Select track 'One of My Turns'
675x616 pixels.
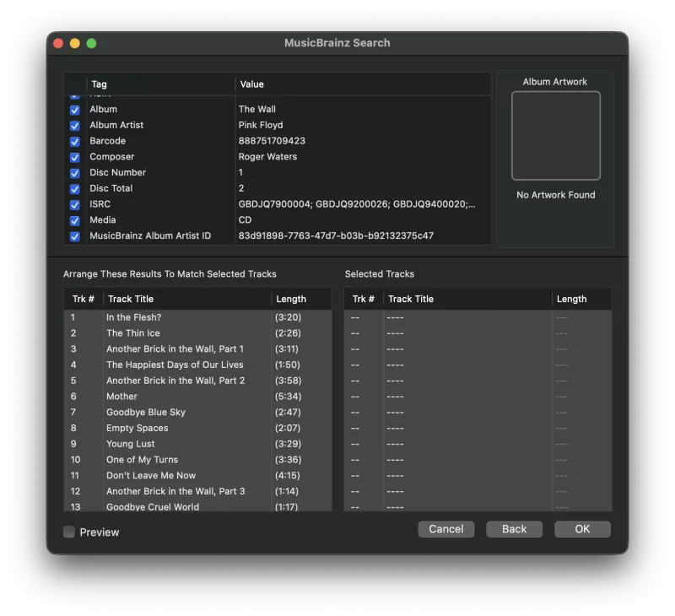198,460
